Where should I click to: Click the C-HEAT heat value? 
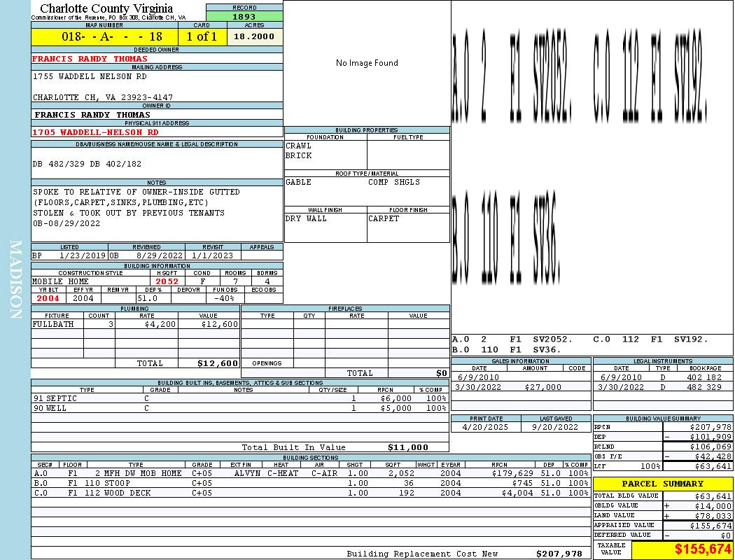click(x=283, y=473)
